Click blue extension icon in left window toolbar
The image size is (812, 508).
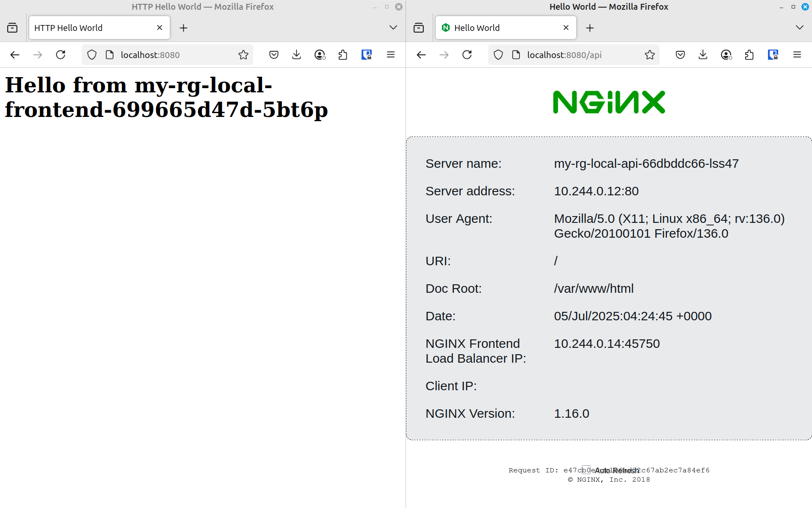367,55
